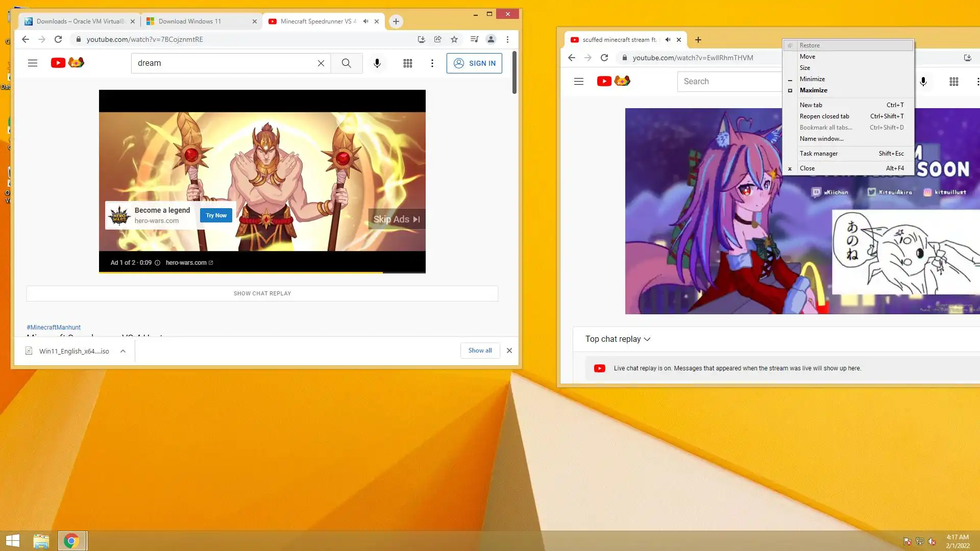The height and width of the screenshot is (551, 980).
Task: Mute the scuffed minecraft stream tab
Action: [668, 40]
